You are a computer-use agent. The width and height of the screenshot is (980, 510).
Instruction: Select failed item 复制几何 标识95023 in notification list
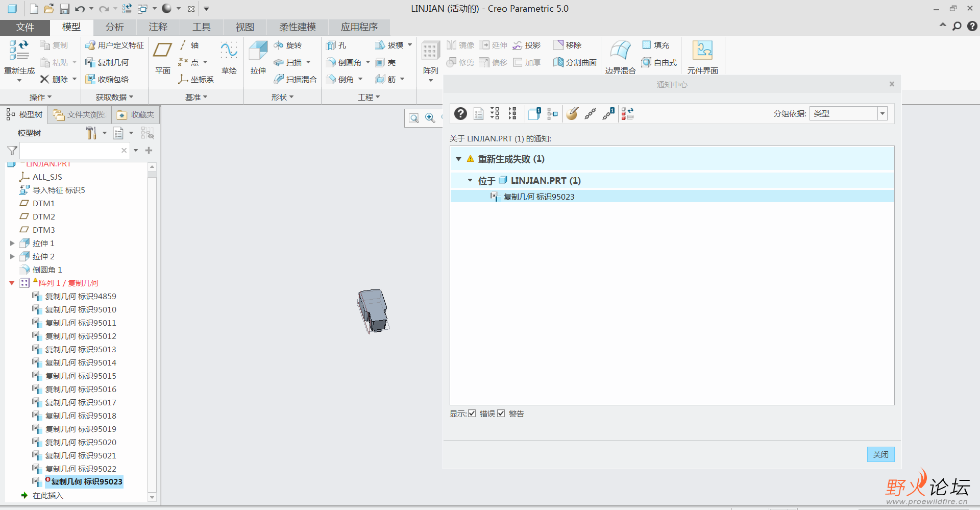(x=672, y=197)
